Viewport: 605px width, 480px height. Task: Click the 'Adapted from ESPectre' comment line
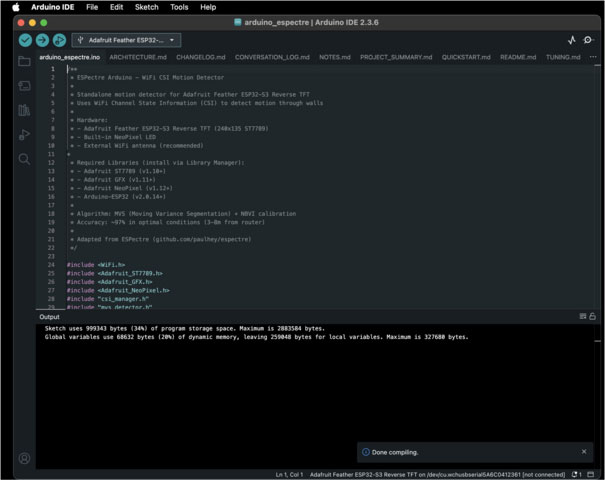[161, 239]
